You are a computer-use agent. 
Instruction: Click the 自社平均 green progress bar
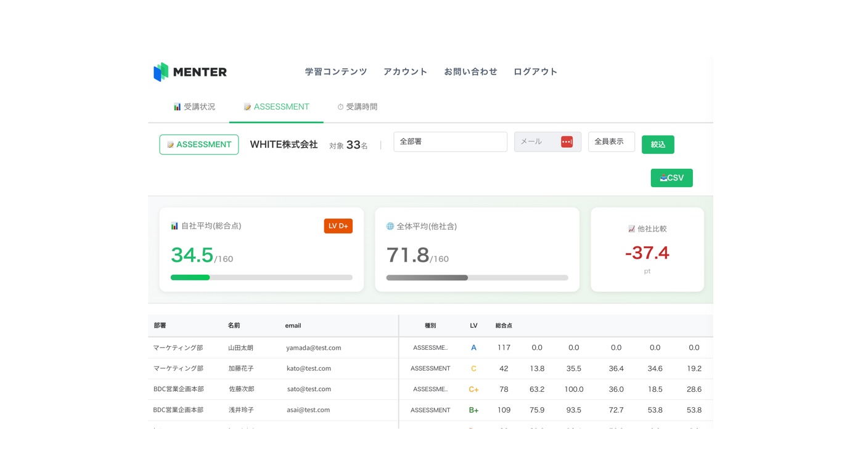(261, 278)
